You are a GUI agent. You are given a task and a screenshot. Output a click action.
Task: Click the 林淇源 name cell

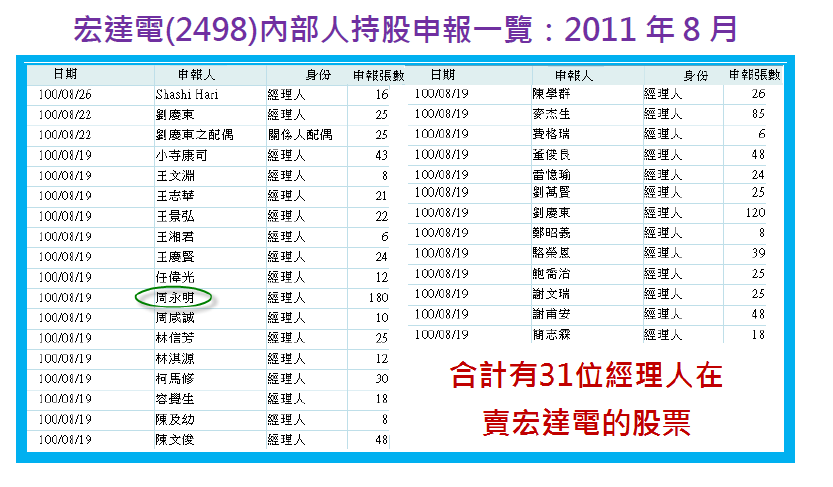[175, 359]
